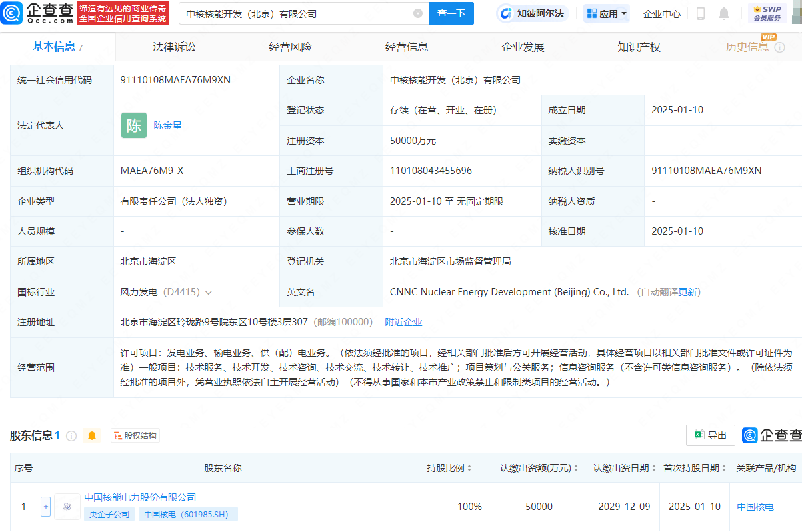Click the 营业期限 value 2025-01-10 至 无固定期限
This screenshot has width=802, height=532.
[x=447, y=201]
